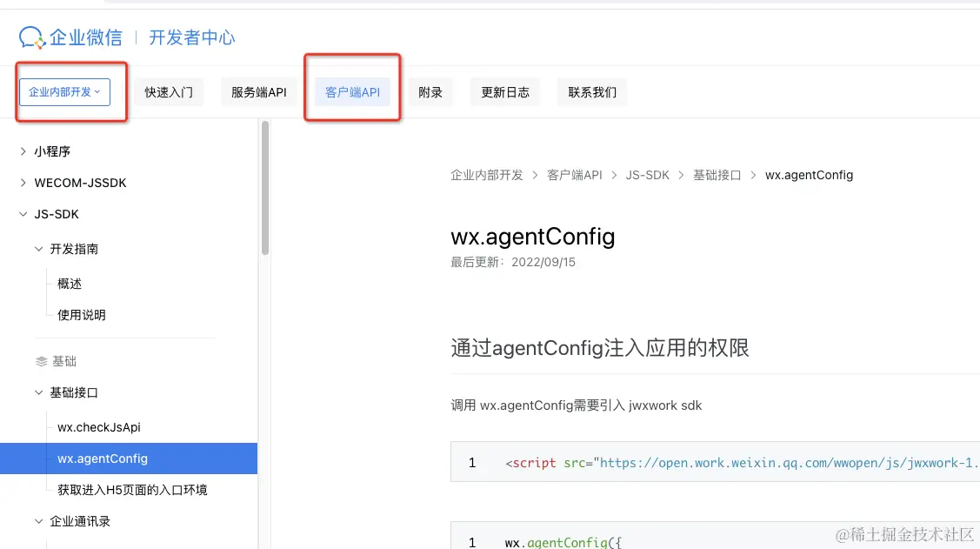Screen dimensions: 980x549
Task: Click the WECOM-JSSDK sidebar label
Action: [80, 183]
